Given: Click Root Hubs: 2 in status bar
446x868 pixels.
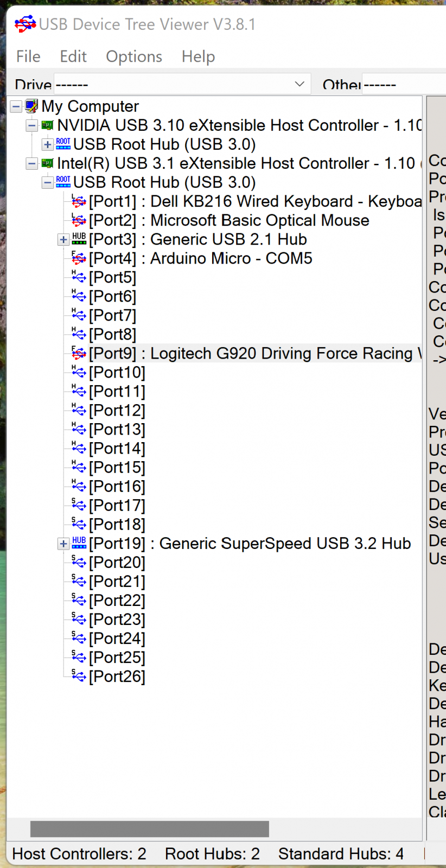Looking at the screenshot, I should tap(212, 854).
